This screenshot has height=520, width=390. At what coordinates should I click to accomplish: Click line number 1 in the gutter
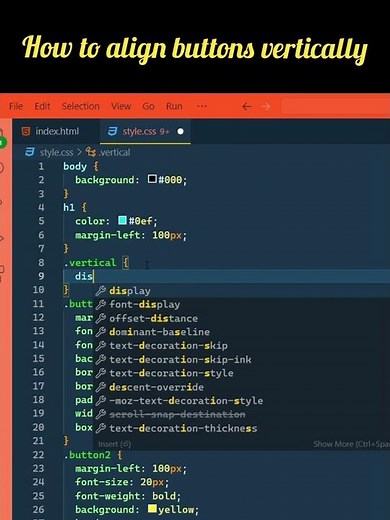(x=41, y=166)
